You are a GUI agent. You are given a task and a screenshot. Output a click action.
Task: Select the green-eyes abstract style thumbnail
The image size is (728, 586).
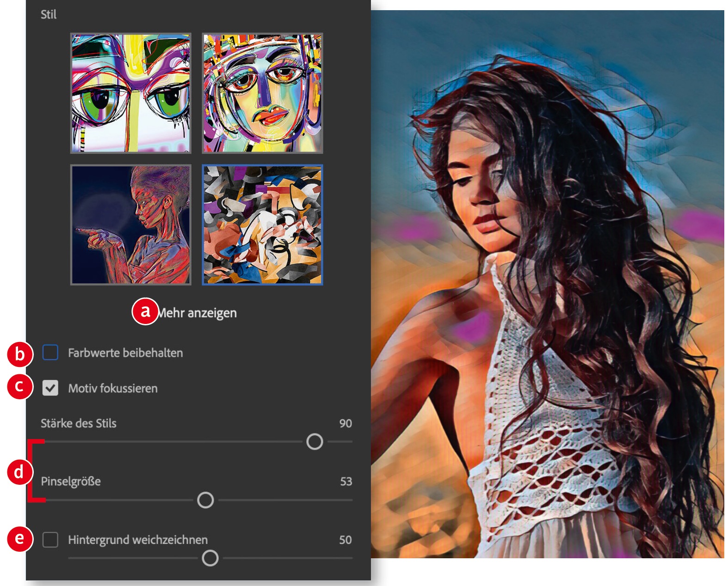[131, 93]
